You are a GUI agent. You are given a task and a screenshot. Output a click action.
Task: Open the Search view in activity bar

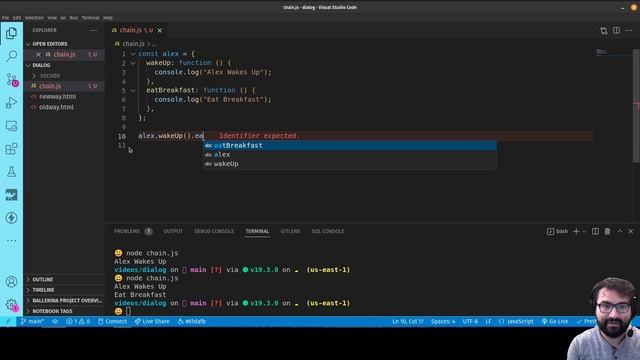point(11,56)
